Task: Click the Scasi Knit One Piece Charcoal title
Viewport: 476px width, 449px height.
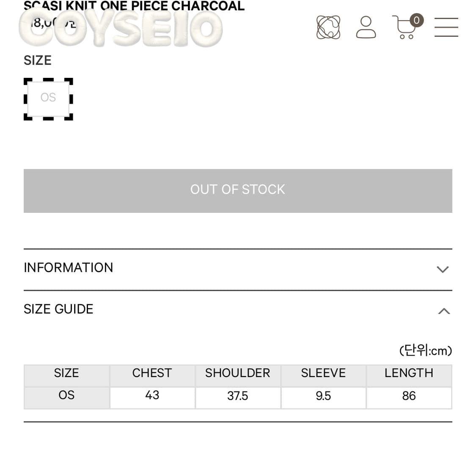Action: pos(134,6)
